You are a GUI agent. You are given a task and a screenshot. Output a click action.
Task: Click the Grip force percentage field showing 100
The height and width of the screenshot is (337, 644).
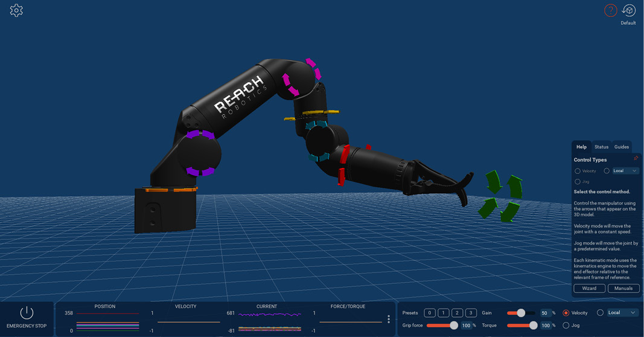(x=466, y=325)
